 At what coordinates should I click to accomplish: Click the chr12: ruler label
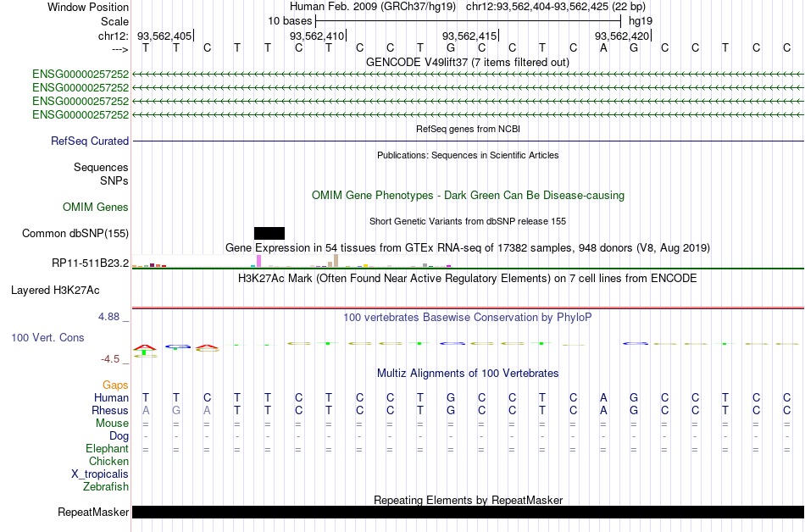coord(113,36)
